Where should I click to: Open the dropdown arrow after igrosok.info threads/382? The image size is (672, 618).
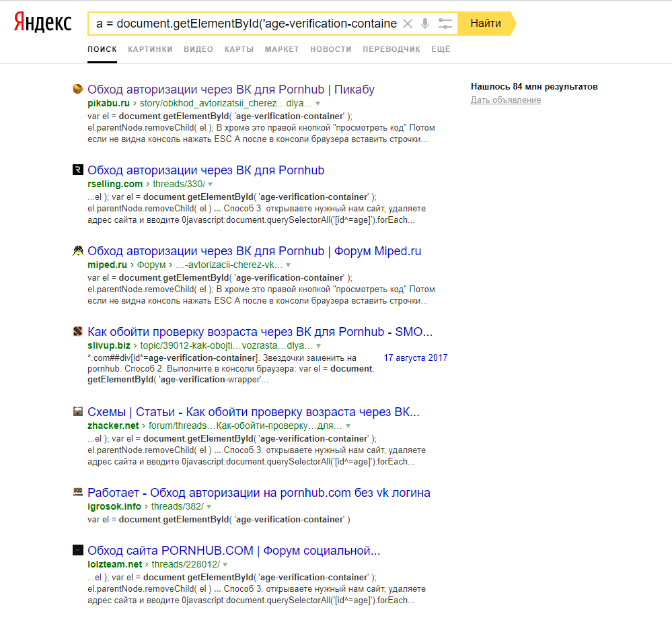point(209,507)
